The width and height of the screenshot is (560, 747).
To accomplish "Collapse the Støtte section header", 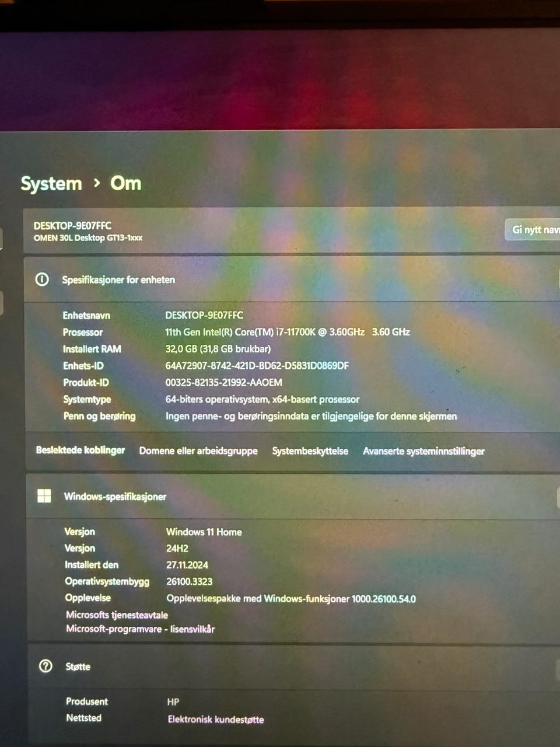I will click(x=294, y=666).
